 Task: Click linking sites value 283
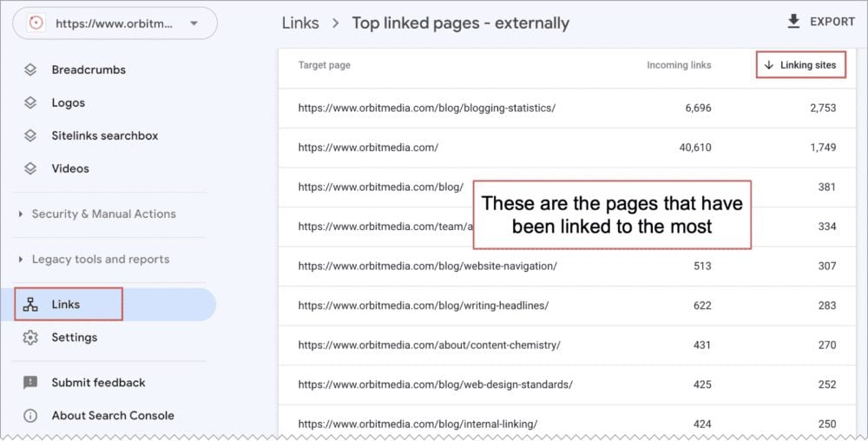[827, 306]
